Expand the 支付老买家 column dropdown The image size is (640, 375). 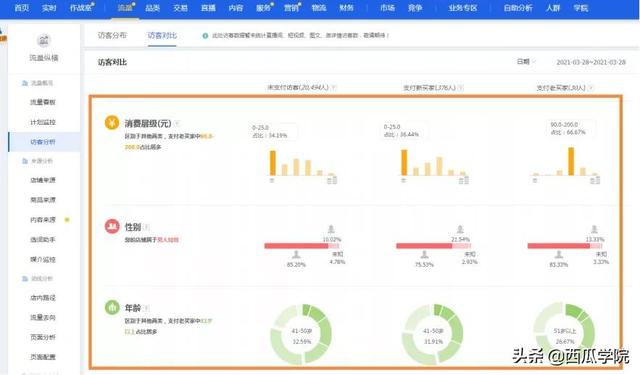click(591, 88)
